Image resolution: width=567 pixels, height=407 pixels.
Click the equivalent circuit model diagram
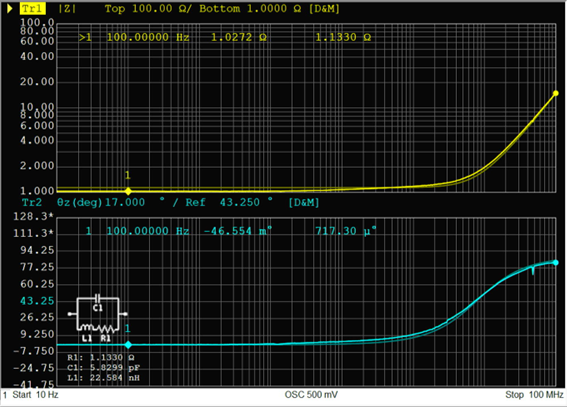tap(97, 318)
